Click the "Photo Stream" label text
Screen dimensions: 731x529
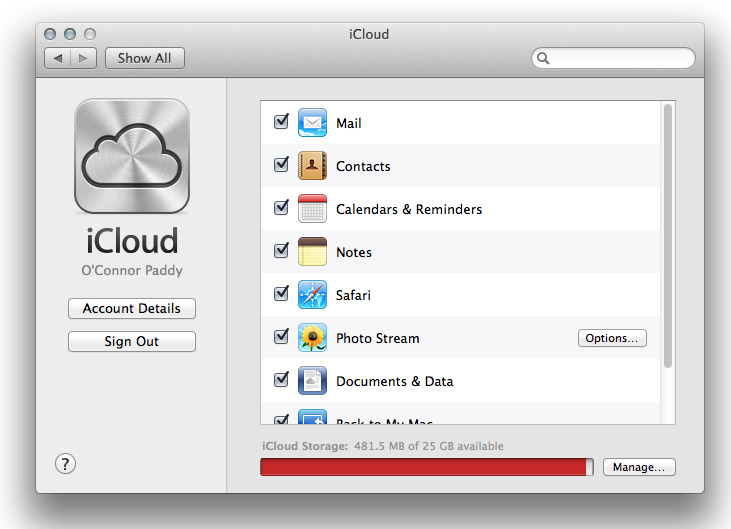click(378, 338)
